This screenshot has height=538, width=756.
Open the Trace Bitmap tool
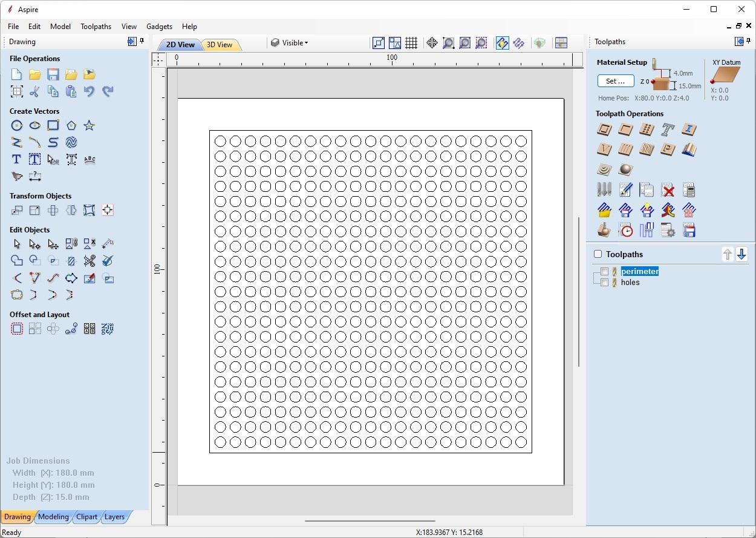(x=16, y=176)
